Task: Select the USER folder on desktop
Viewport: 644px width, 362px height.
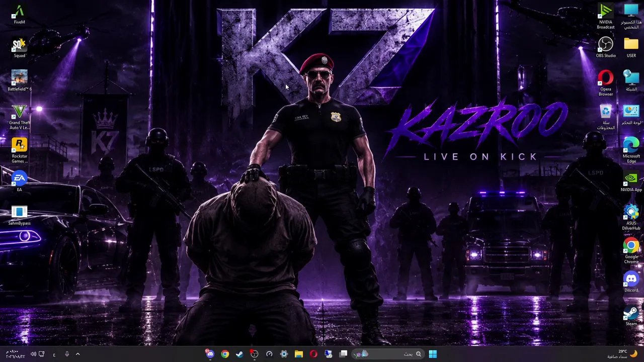Action: (x=631, y=48)
